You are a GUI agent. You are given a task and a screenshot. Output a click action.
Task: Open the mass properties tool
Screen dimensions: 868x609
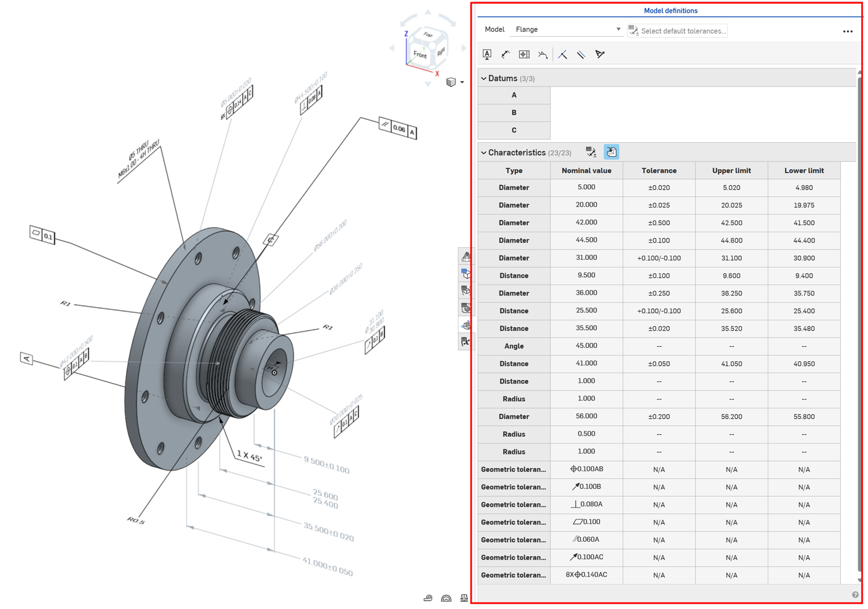click(464, 598)
